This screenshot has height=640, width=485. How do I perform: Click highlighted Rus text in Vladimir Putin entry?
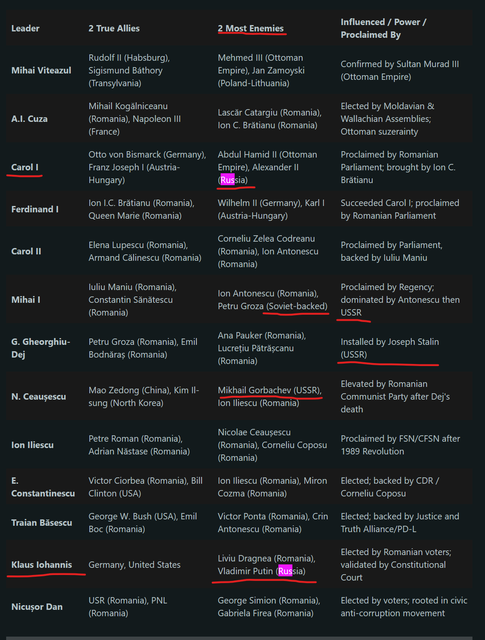[x=285, y=571]
